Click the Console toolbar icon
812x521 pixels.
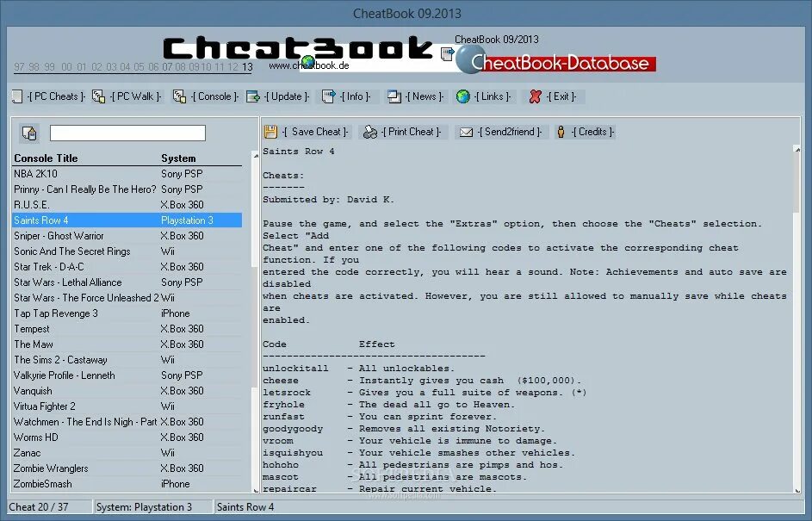[179, 96]
